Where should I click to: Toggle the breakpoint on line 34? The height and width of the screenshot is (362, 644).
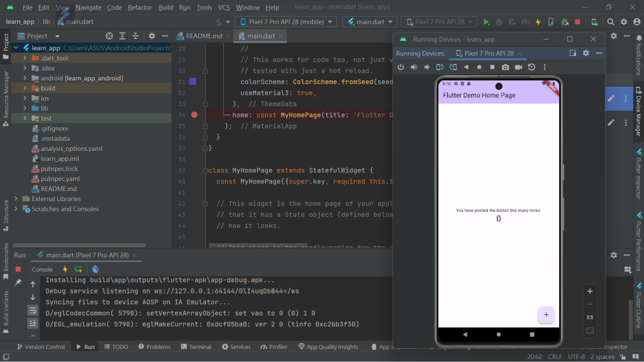[194, 115]
